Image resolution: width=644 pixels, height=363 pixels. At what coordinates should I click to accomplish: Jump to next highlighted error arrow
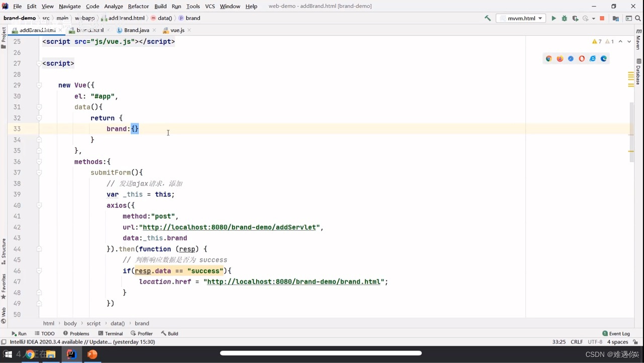[629, 42]
